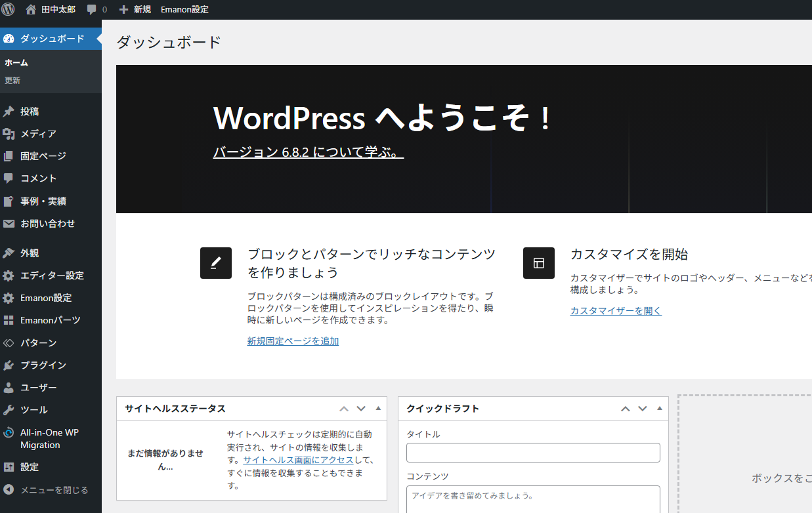Screen dimensions: 812x513
Task: Open バージョン 6.8.2 について学ぶ link
Action: click(308, 152)
